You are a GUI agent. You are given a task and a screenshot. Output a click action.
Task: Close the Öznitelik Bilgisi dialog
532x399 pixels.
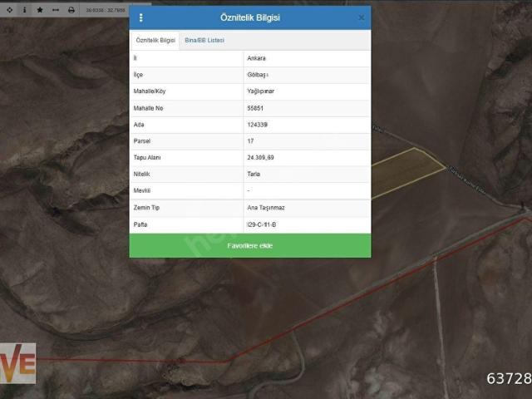[361, 17]
